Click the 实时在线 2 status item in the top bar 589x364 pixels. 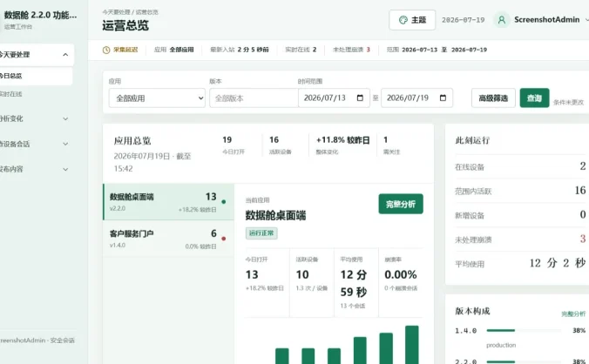pos(301,50)
